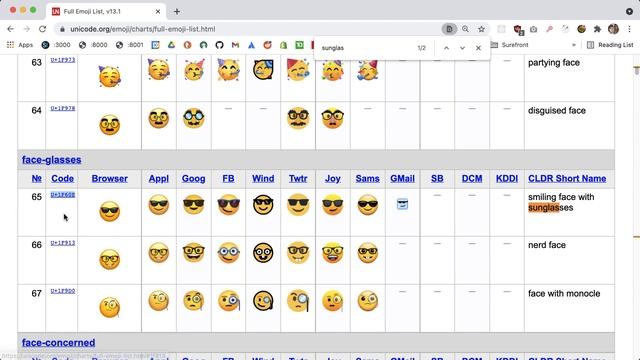Open the face-glasses section link
Screen dimensions: 640x360
(51, 160)
